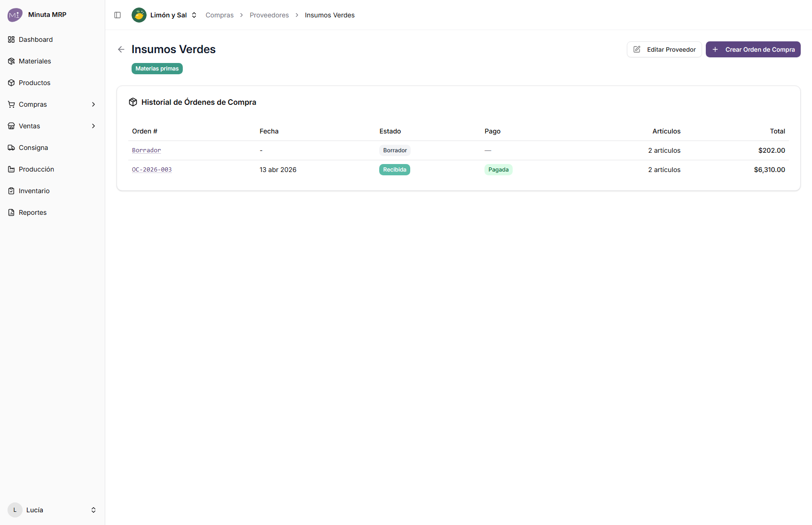This screenshot has width=812, height=525.
Task: Click the pencil icon in Editar Proveedor
Action: (x=637, y=49)
